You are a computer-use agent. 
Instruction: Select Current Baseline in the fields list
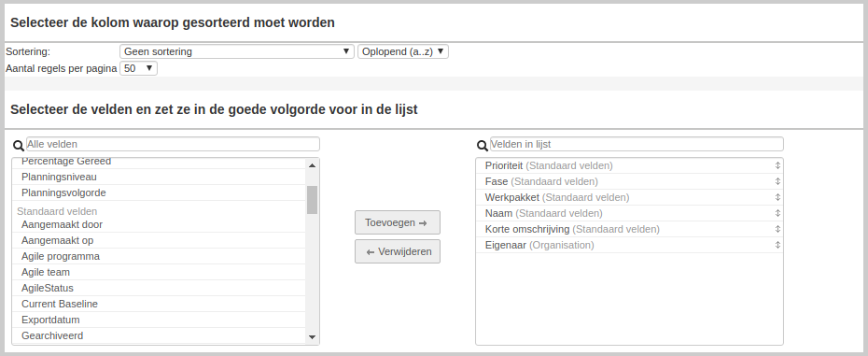pos(159,304)
